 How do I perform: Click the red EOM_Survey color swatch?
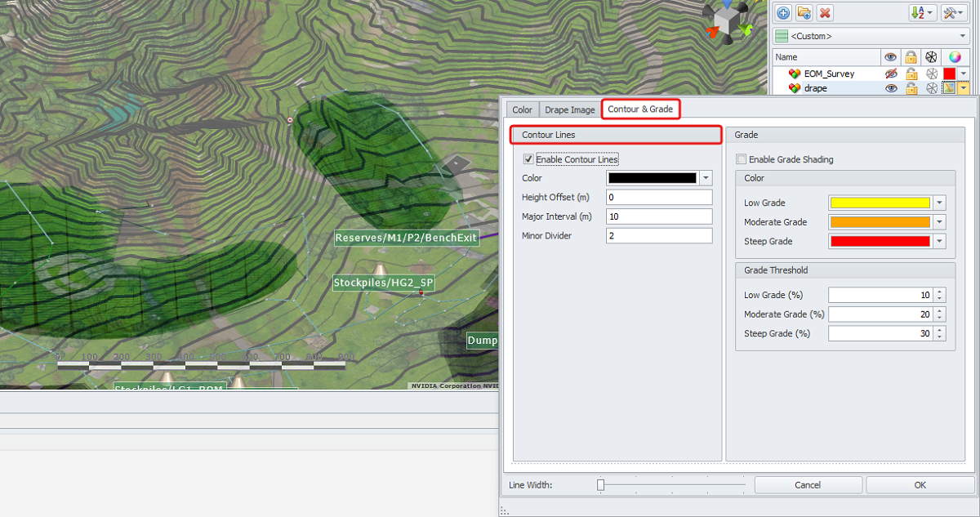pos(949,74)
